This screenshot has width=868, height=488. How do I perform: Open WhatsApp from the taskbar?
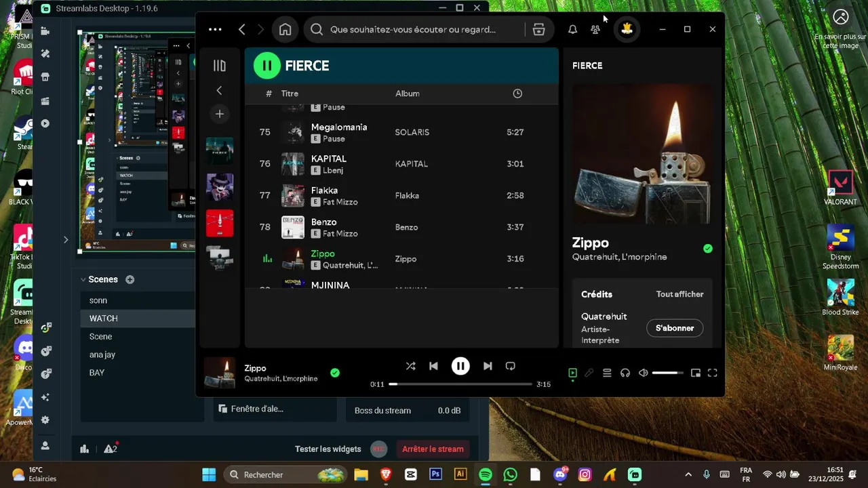511,474
